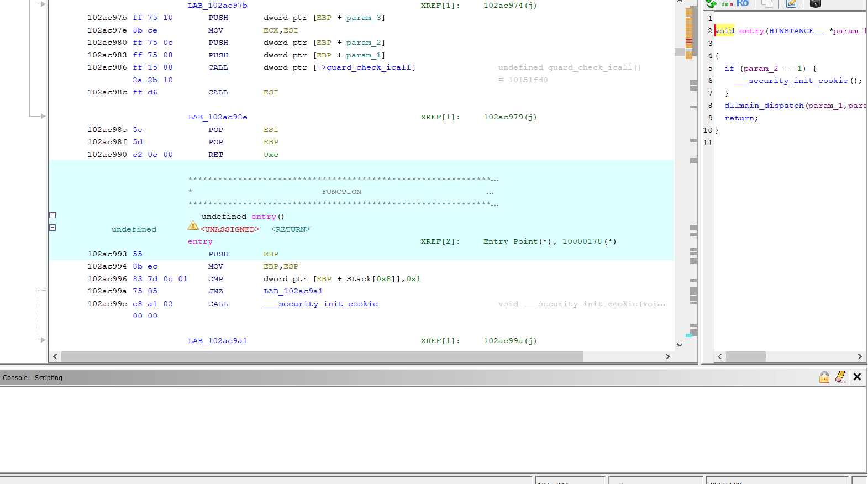Click the decompiler copy pages icon
868x484 pixels.
tap(767, 3)
